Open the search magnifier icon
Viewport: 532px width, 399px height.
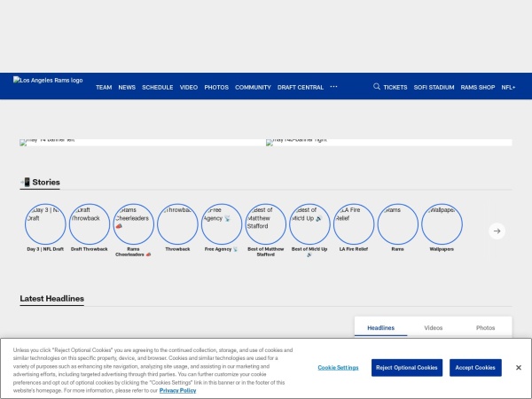(x=377, y=87)
